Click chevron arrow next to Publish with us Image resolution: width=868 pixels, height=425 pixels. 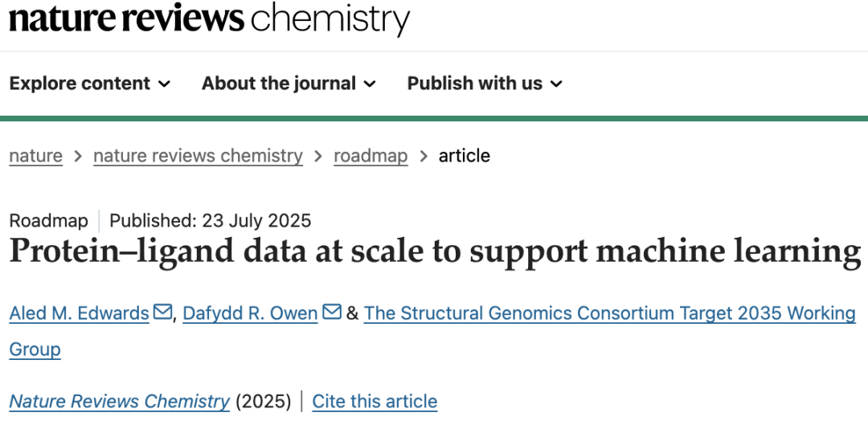coord(556,84)
